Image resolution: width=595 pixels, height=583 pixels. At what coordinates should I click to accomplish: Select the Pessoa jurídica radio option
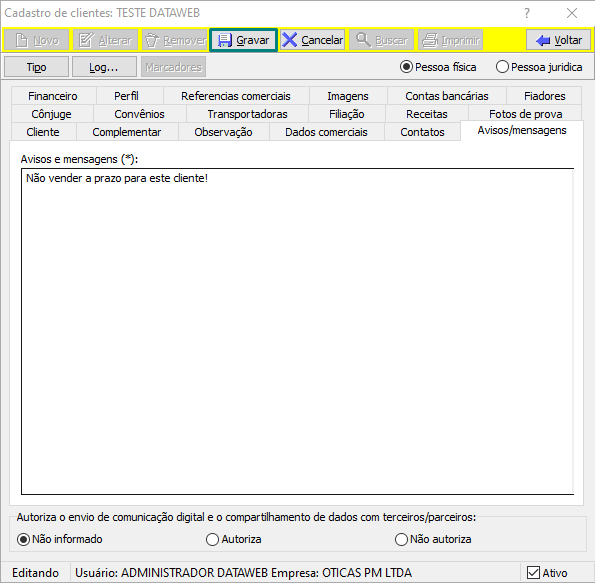coord(502,67)
